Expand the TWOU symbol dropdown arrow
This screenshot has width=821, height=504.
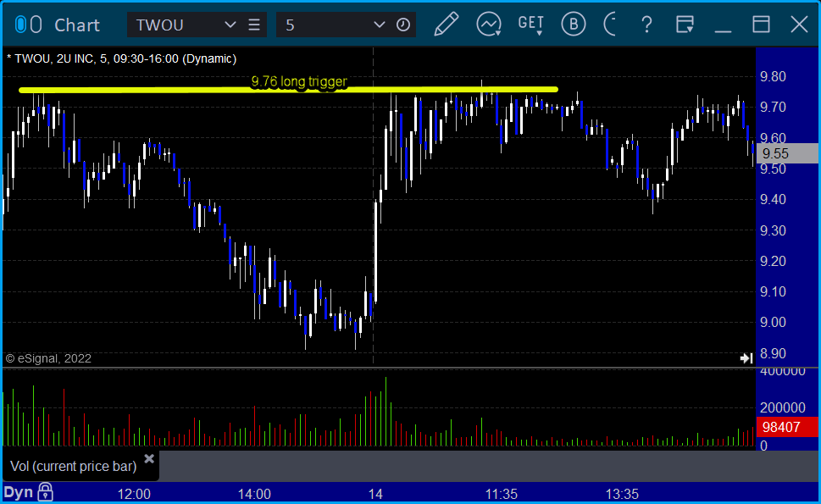230,25
